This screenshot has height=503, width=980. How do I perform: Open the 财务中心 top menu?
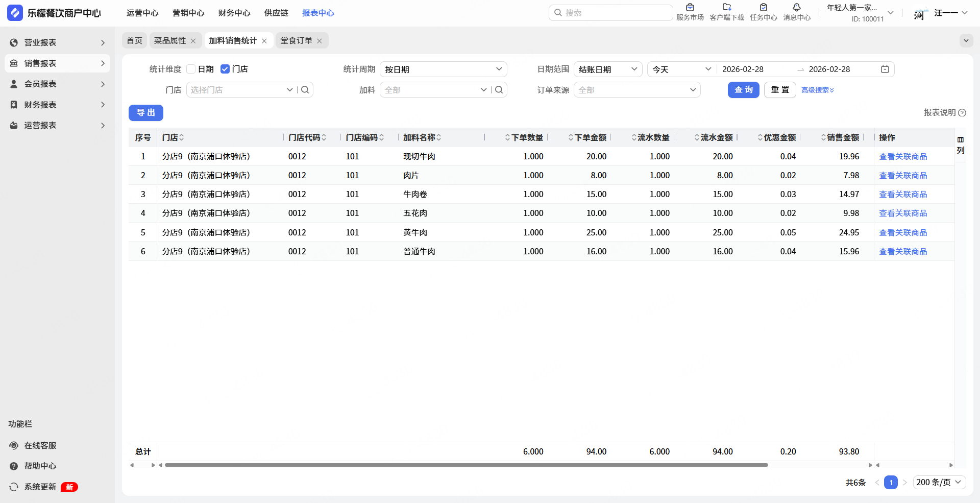234,13
